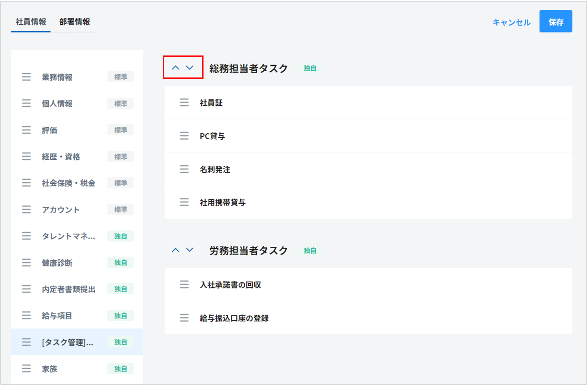Click drag handle icon beside 入社承諾書の回収
Image resolution: width=588 pixels, height=385 pixels.
click(184, 285)
